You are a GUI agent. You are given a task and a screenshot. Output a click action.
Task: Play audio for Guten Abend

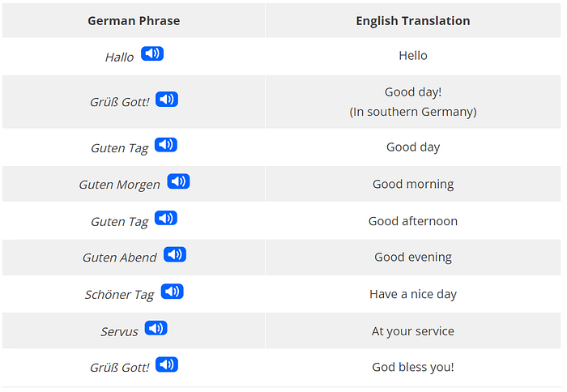click(x=175, y=255)
